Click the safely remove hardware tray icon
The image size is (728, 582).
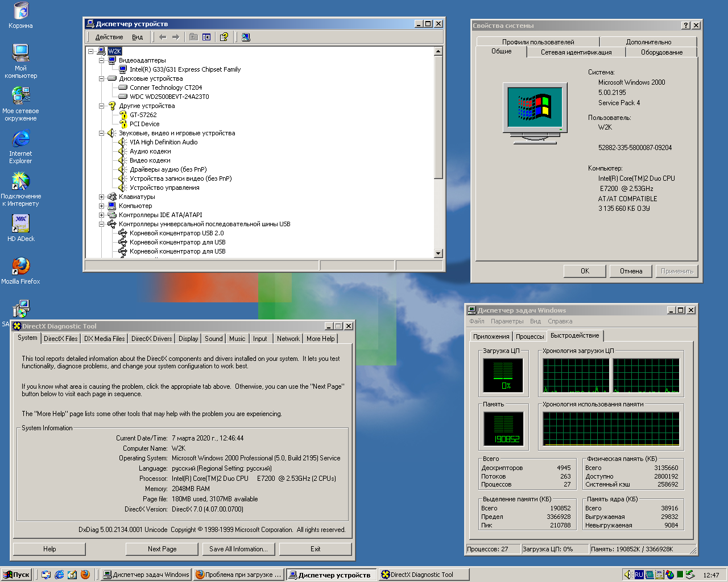click(690, 575)
